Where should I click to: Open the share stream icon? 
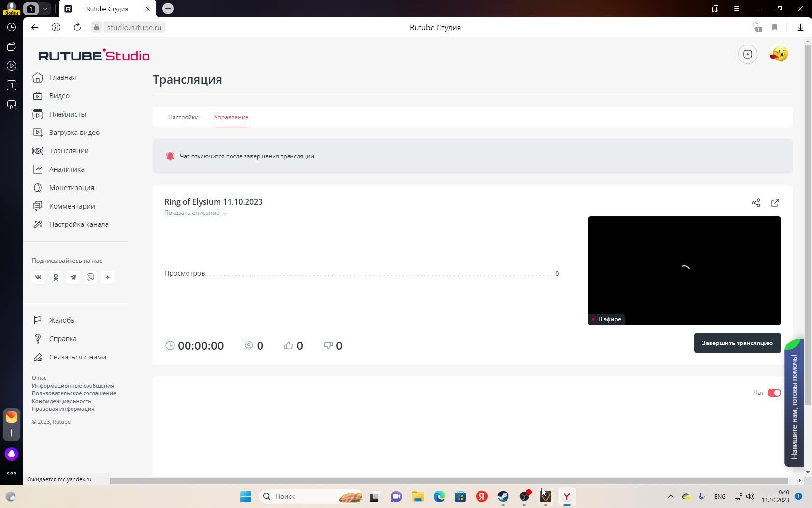(756, 203)
